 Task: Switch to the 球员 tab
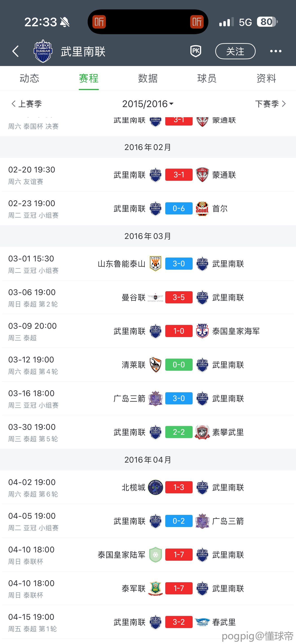(x=207, y=78)
